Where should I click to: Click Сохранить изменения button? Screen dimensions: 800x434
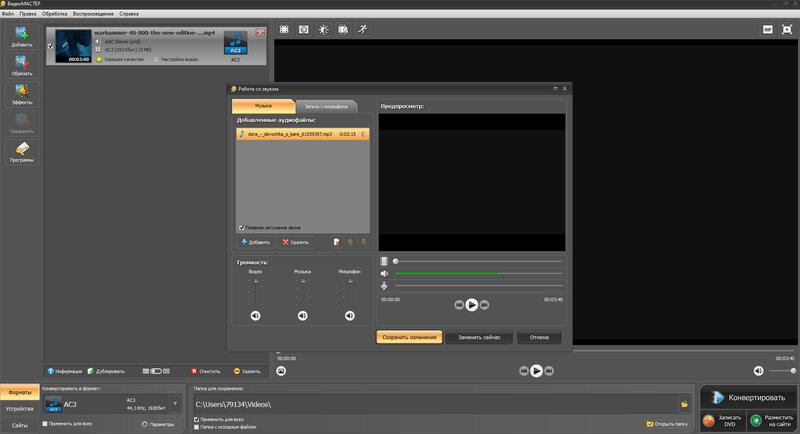click(409, 337)
